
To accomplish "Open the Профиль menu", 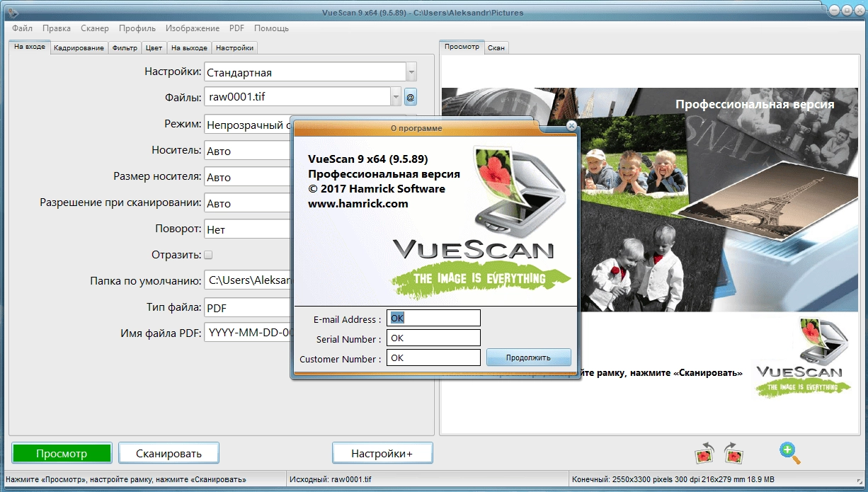I will tap(137, 28).
